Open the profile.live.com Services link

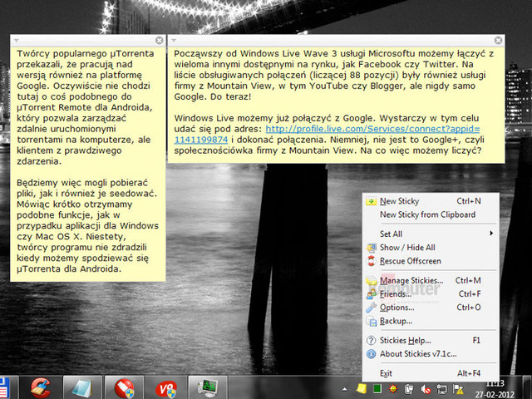coord(372,129)
